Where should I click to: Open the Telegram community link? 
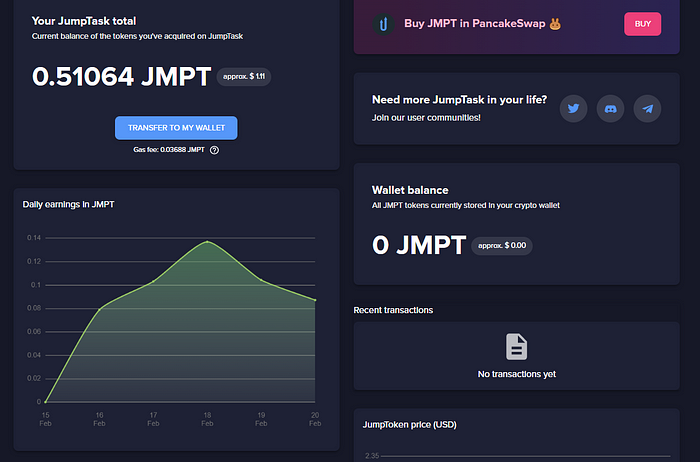647,108
